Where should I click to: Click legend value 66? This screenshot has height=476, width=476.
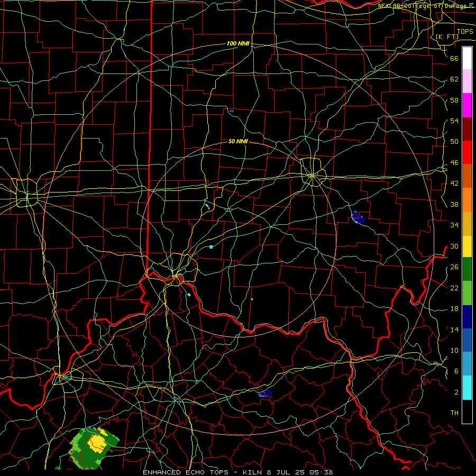pos(454,58)
